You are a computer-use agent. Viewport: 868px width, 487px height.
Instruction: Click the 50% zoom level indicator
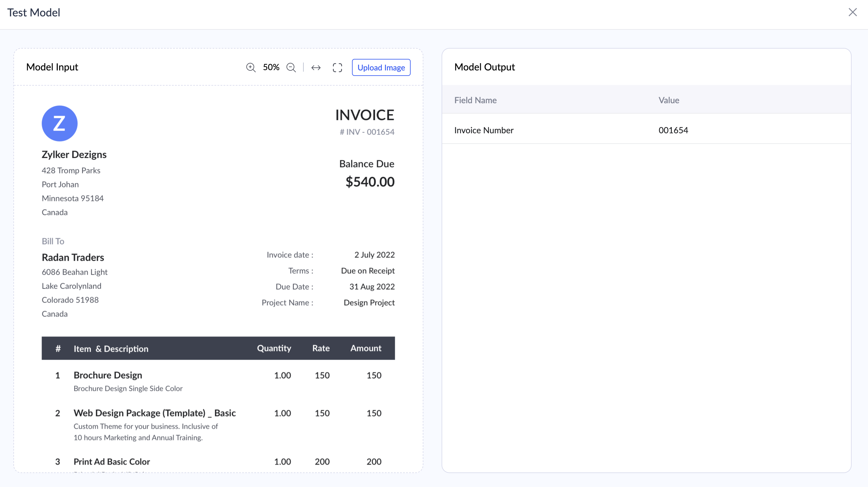271,67
